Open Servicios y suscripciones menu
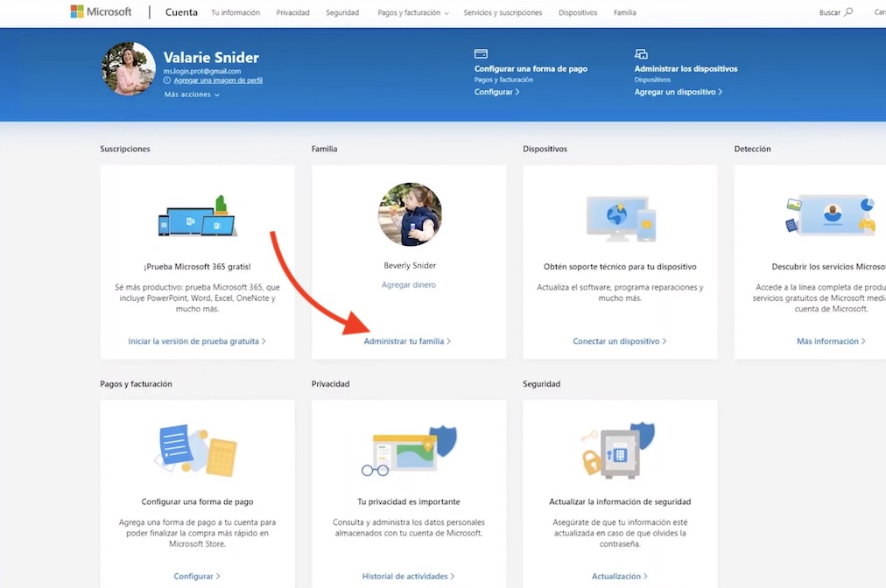Image resolution: width=886 pixels, height=588 pixels. click(503, 12)
